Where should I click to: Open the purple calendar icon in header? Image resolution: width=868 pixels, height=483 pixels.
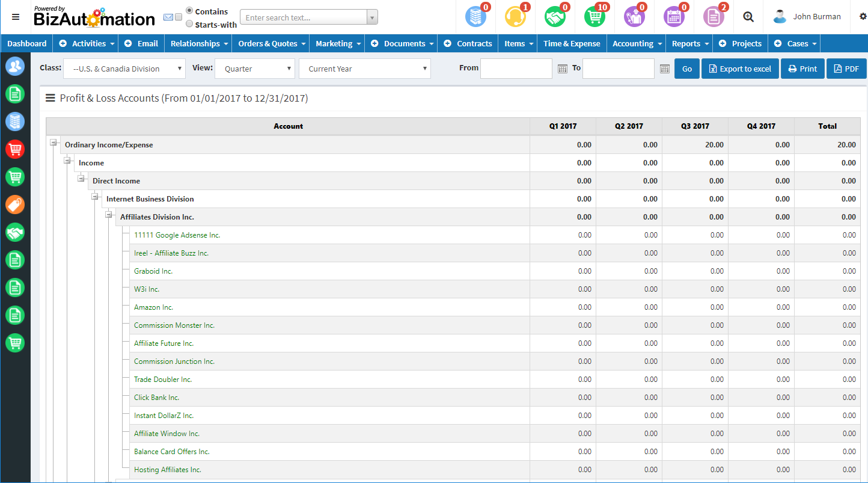tap(674, 17)
